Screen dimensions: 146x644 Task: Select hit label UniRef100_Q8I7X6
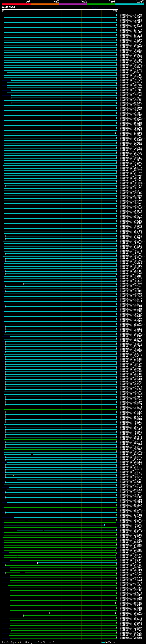click(x=131, y=278)
